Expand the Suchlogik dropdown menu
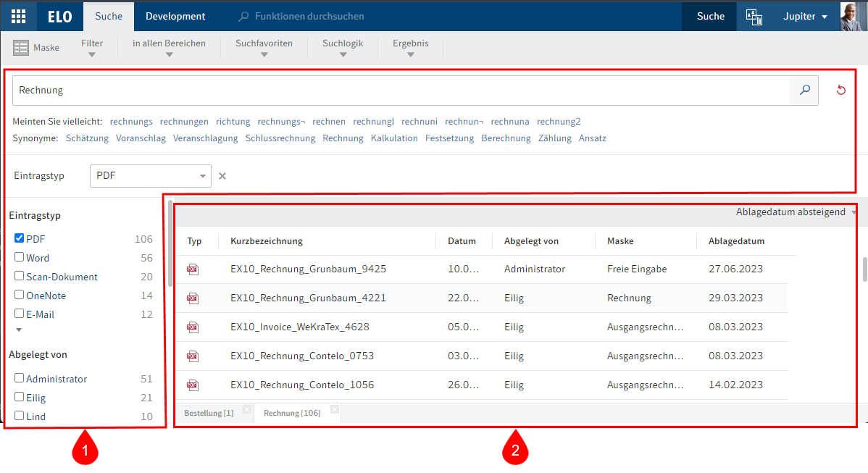Screen dimensions: 868x473 [x=343, y=48]
